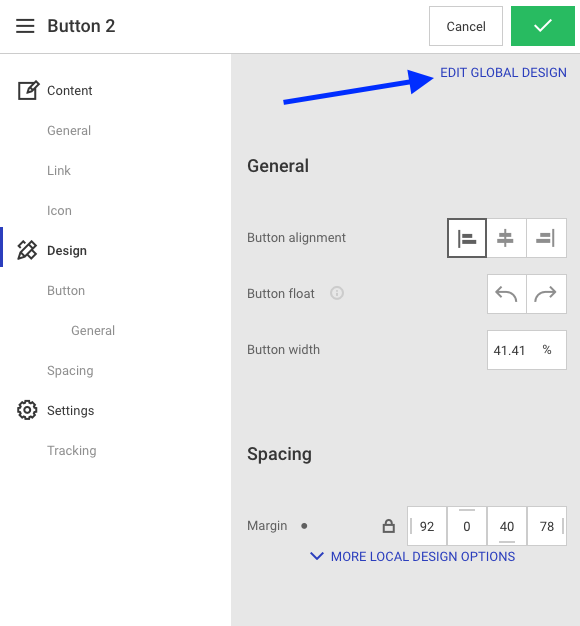Go to Spacing sidebar item
The width and height of the screenshot is (580, 626).
pos(70,370)
